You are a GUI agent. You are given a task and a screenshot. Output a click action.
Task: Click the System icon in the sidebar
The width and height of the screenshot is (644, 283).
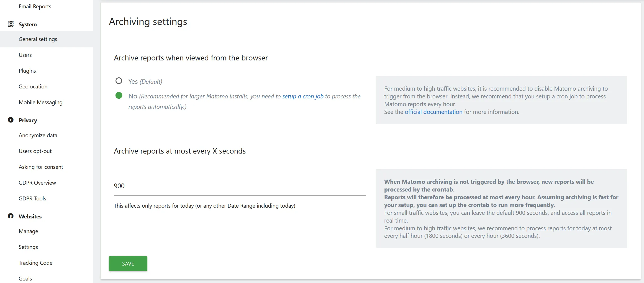(x=11, y=24)
